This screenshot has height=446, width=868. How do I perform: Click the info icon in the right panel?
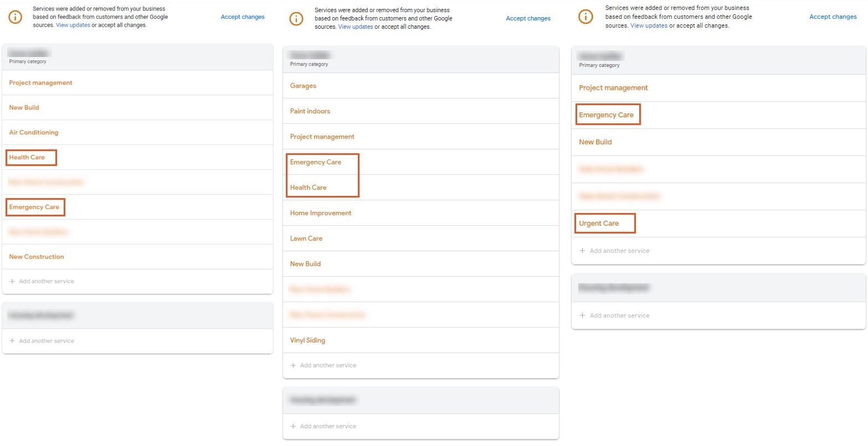585,17
